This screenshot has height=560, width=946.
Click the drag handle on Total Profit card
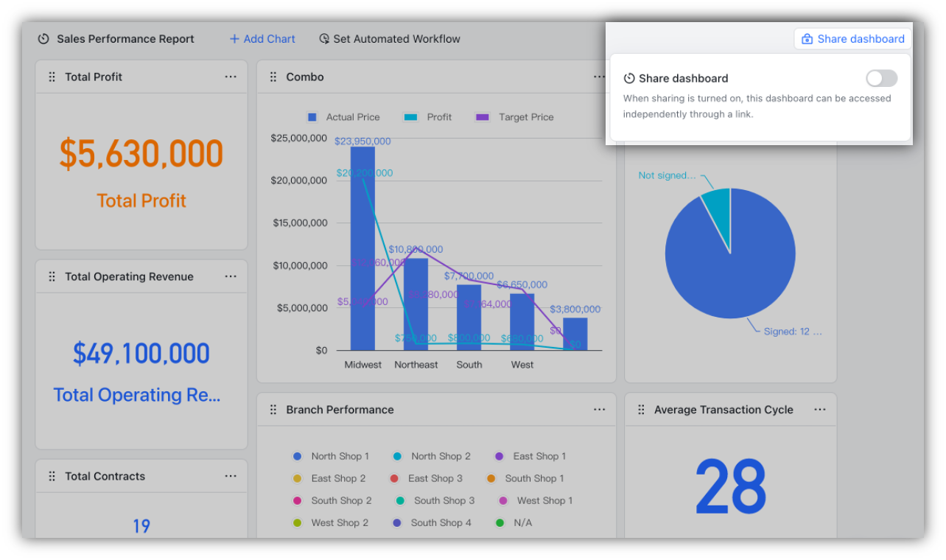click(x=52, y=77)
